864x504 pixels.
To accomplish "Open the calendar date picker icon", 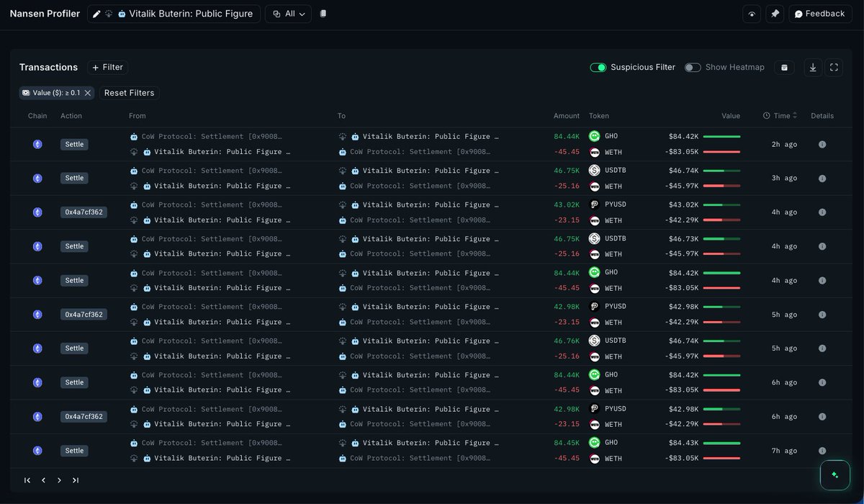I will tap(784, 67).
